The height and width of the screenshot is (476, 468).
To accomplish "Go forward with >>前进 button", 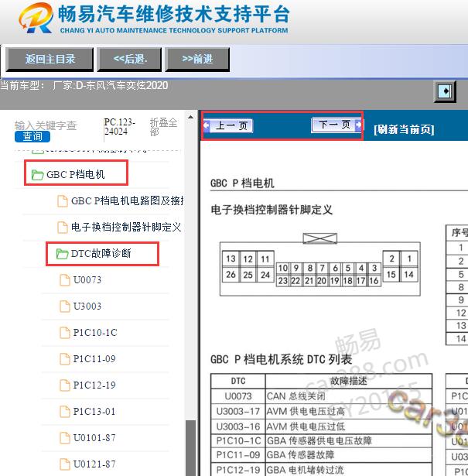I will [197, 59].
